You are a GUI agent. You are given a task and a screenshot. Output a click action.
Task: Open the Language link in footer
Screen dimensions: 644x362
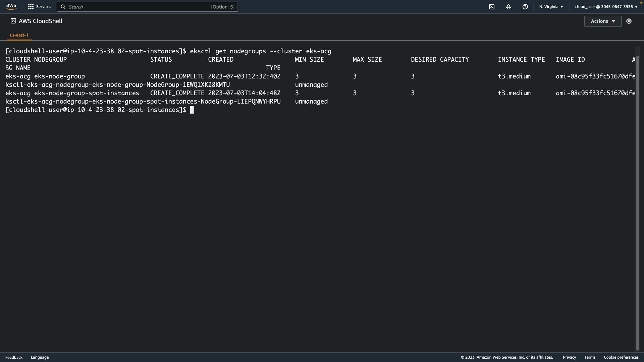click(40, 357)
